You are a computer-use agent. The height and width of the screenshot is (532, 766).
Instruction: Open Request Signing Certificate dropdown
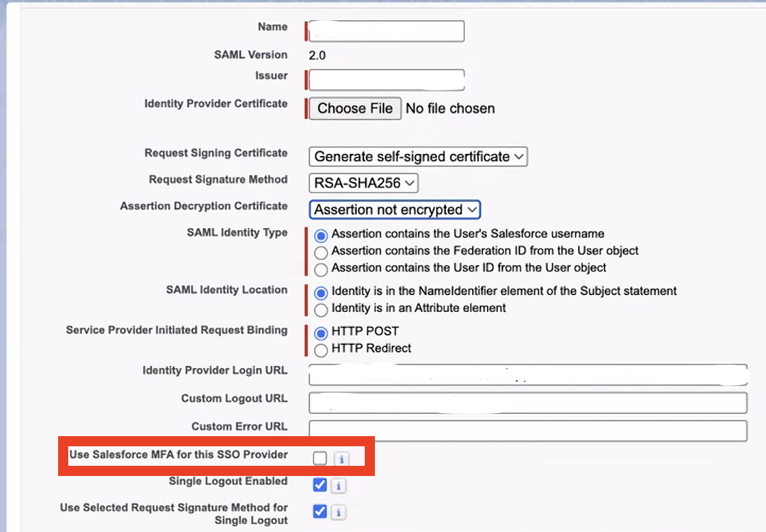(418, 157)
